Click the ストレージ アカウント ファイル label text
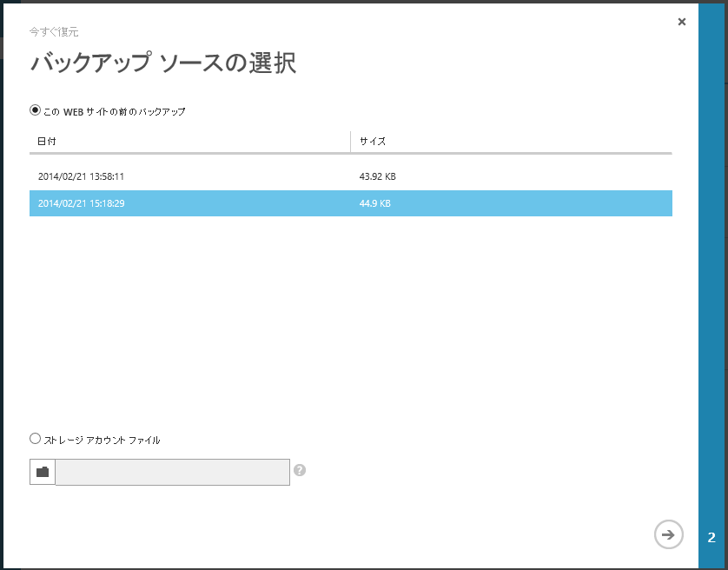Image resolution: width=728 pixels, height=570 pixels. (102, 441)
